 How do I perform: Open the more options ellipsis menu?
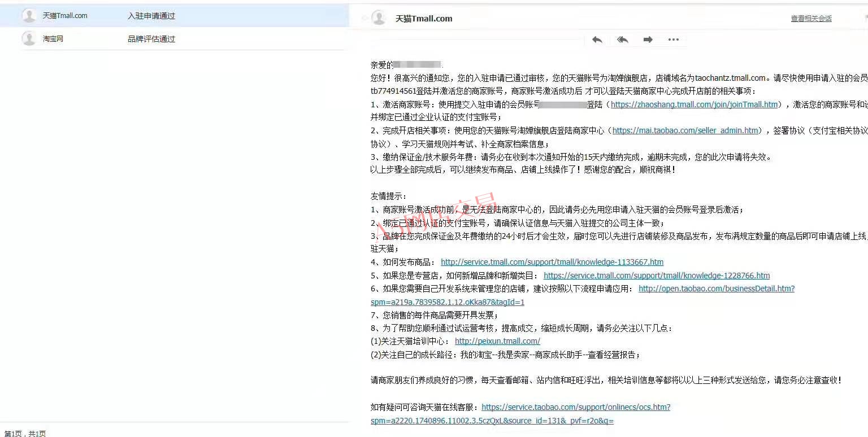click(x=673, y=40)
